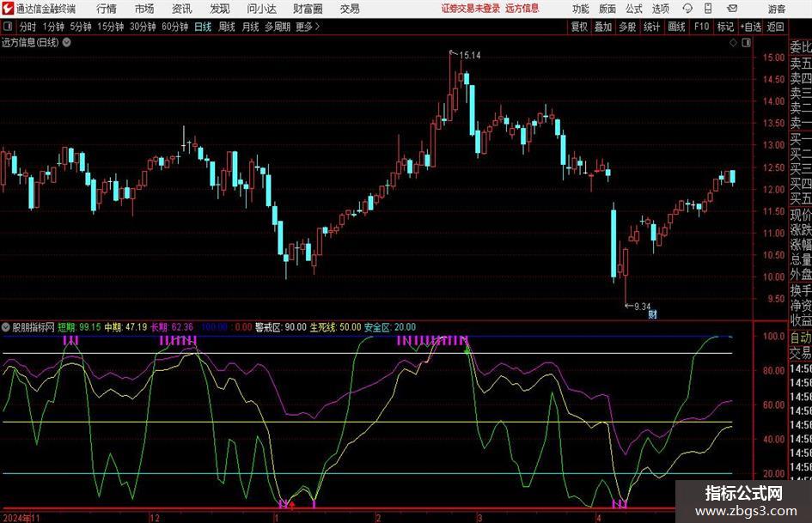
Task: Click the 15.14 high price label
Action: [470, 55]
